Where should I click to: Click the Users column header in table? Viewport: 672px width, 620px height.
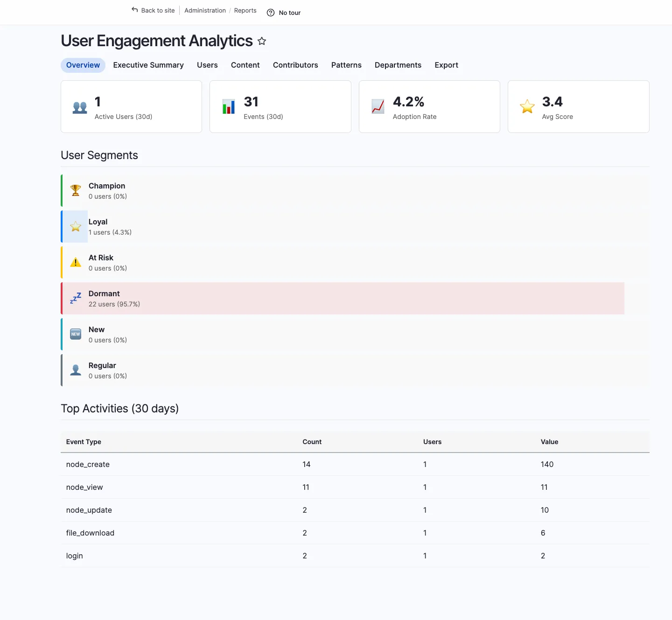click(x=432, y=442)
